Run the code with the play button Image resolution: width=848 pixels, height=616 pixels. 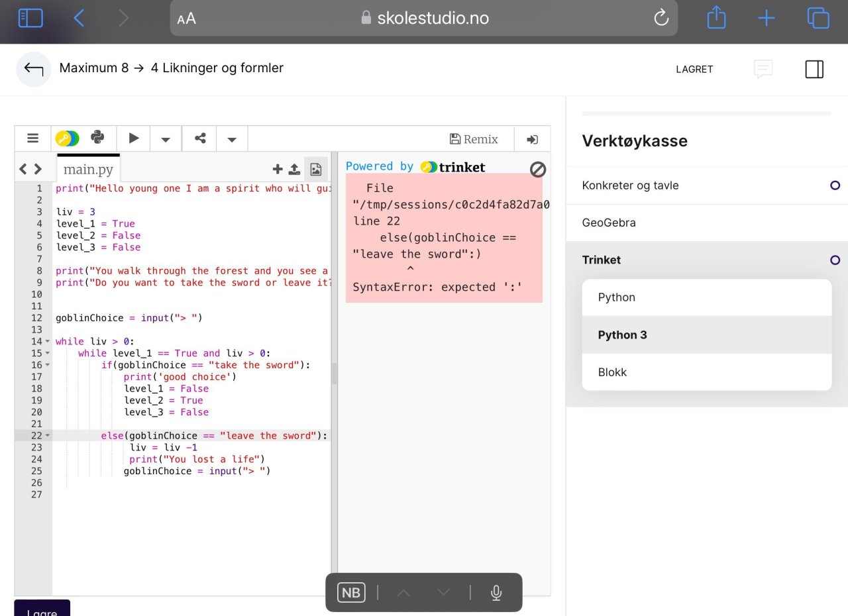[134, 138]
